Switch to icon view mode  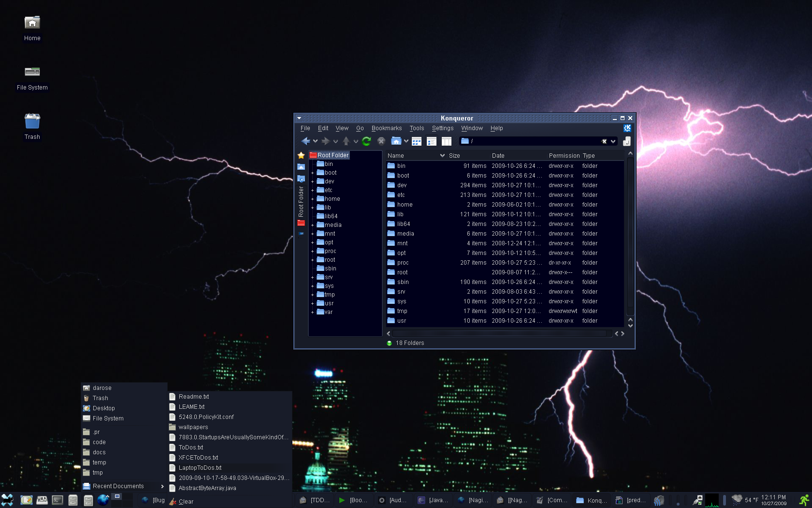[417, 141]
